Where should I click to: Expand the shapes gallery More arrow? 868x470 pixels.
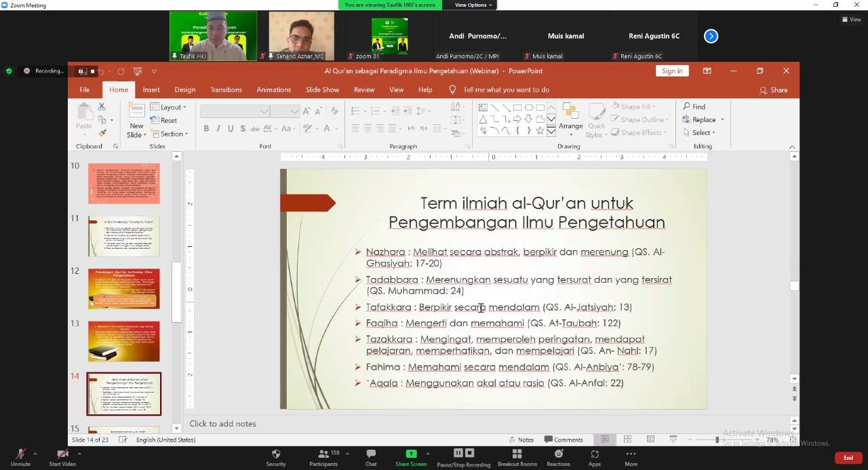(551, 131)
